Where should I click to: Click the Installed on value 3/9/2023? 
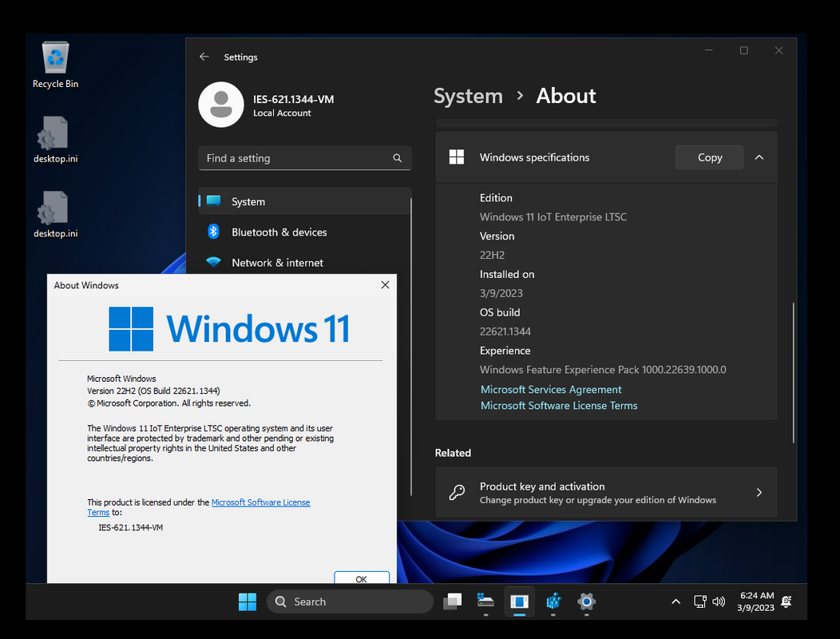501,293
